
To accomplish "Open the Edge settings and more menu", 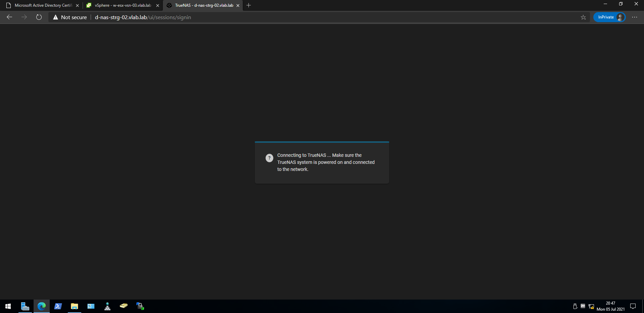I will point(634,17).
